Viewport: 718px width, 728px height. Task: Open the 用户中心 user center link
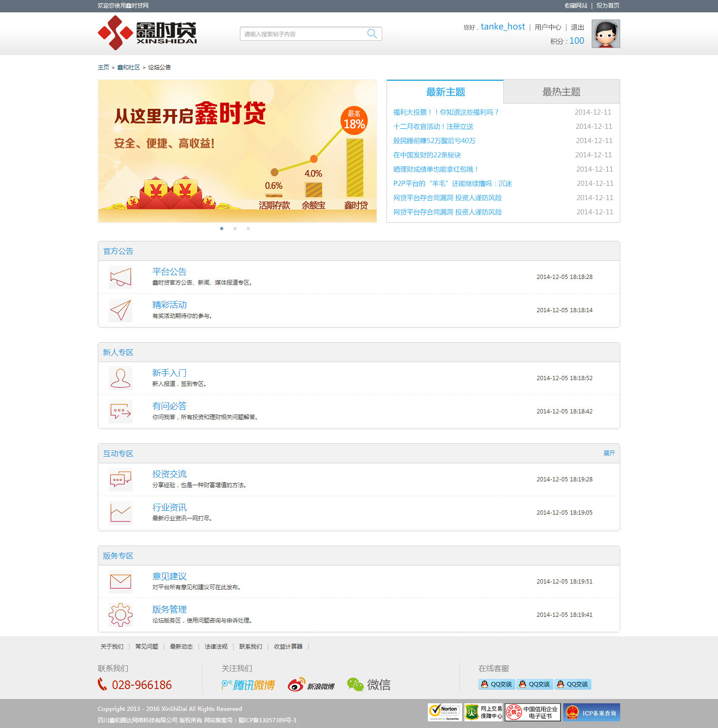[x=548, y=27]
